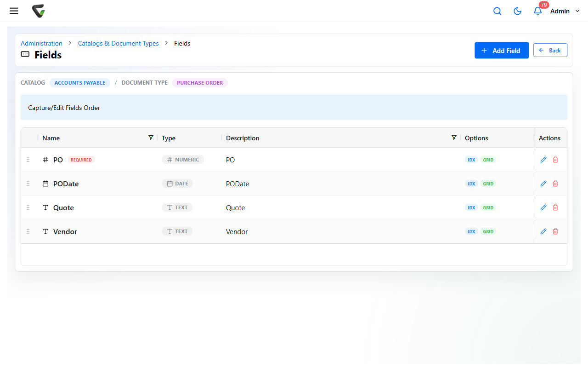The width and height of the screenshot is (588, 368).
Task: Grab the drag handle for PO row
Action: pyautogui.click(x=28, y=160)
